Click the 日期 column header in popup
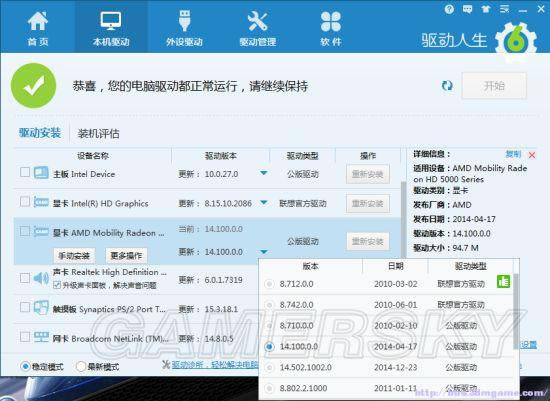This screenshot has height=401, width=550. click(395, 266)
